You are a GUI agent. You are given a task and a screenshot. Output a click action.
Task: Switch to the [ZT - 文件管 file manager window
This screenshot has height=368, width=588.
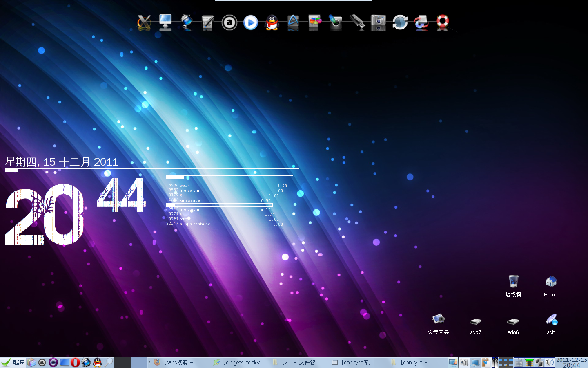(299, 362)
